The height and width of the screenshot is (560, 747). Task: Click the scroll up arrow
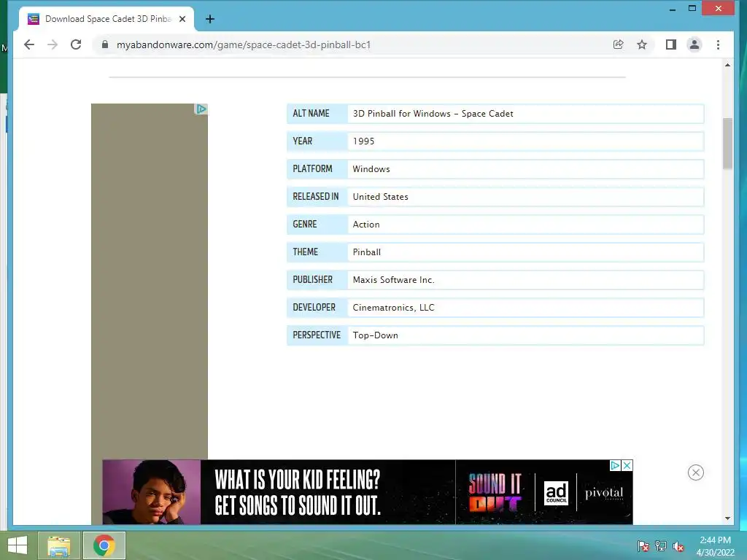[x=727, y=65]
